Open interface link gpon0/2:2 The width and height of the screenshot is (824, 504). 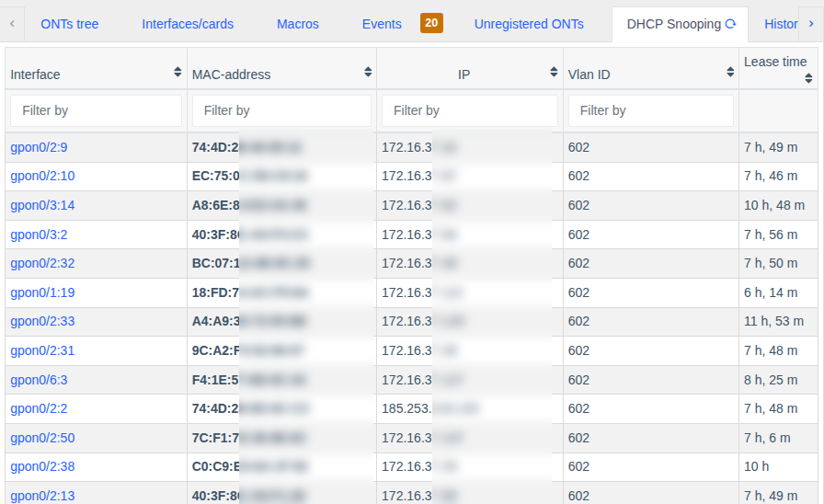tap(39, 407)
